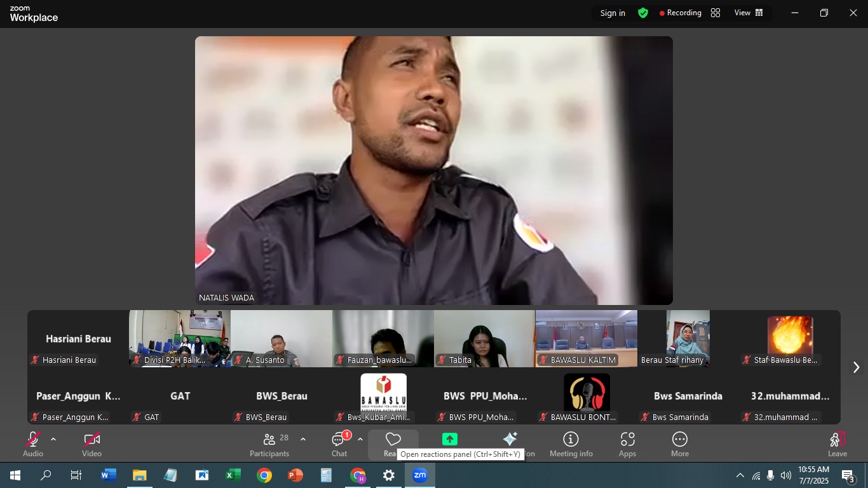Image resolution: width=868 pixels, height=488 pixels.
Task: Click the green encryption shield icon
Action: point(643,13)
